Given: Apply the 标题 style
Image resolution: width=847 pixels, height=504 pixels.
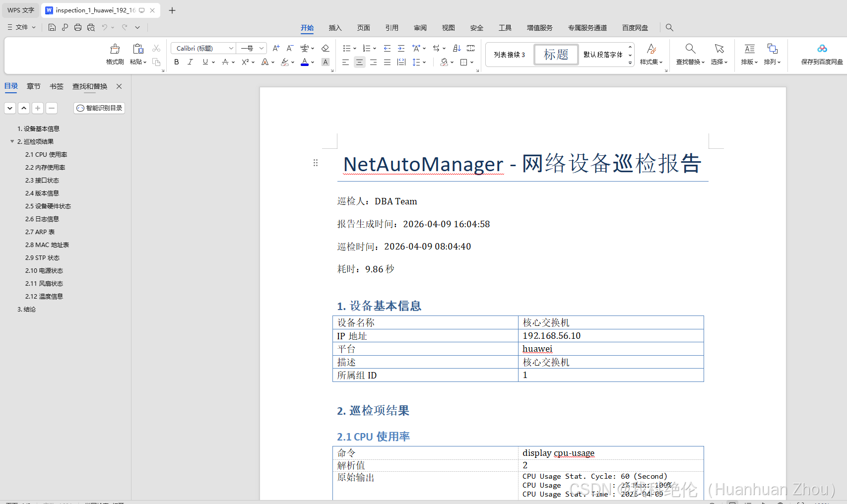Looking at the screenshot, I should [556, 55].
